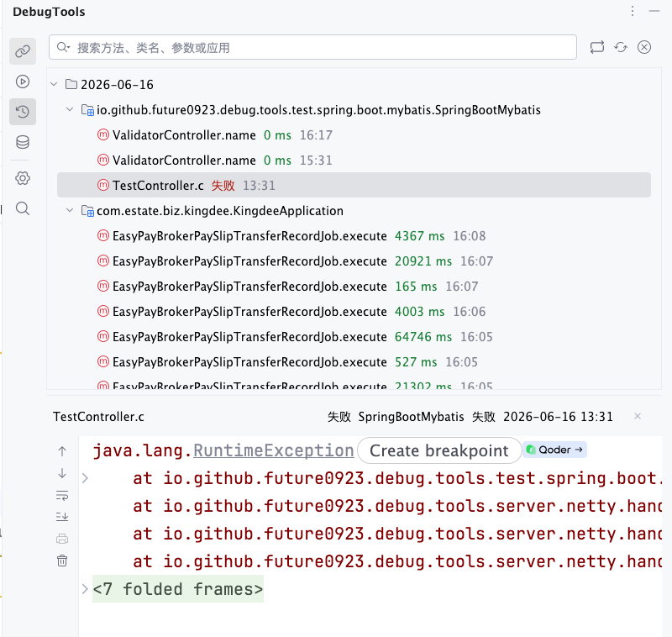Select the execute row with 527 ms
The width and height of the screenshot is (672, 637).
(354, 362)
